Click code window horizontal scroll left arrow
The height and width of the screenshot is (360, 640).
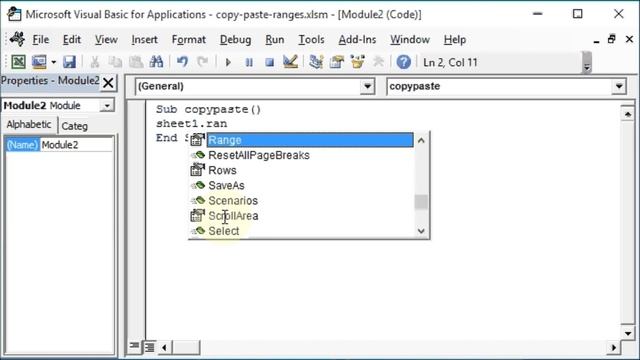(x=164, y=348)
